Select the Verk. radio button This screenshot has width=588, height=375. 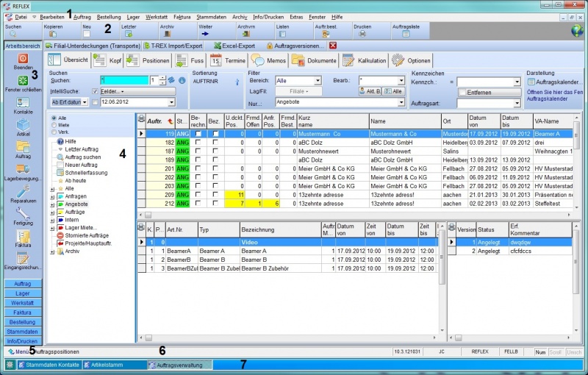click(x=54, y=132)
